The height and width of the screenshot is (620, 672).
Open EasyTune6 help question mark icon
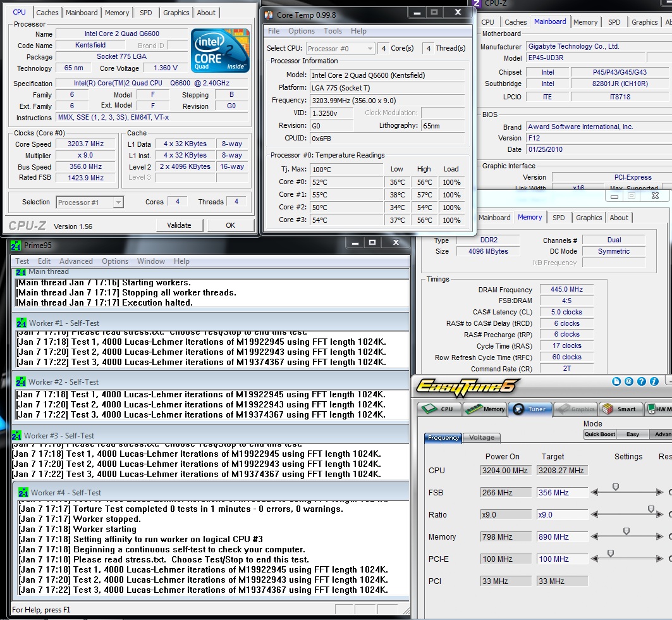click(642, 381)
